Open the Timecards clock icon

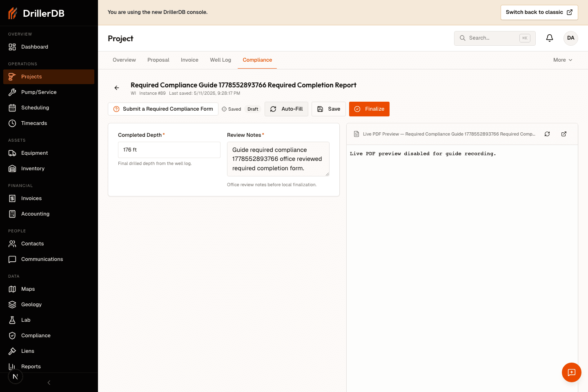tap(12, 123)
